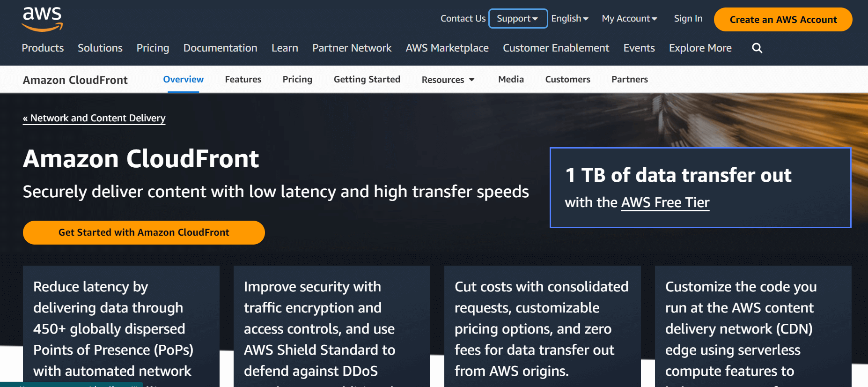Image resolution: width=868 pixels, height=387 pixels.
Task: Back navigate via Network and Content Delivery arrow link
Action: 94,118
